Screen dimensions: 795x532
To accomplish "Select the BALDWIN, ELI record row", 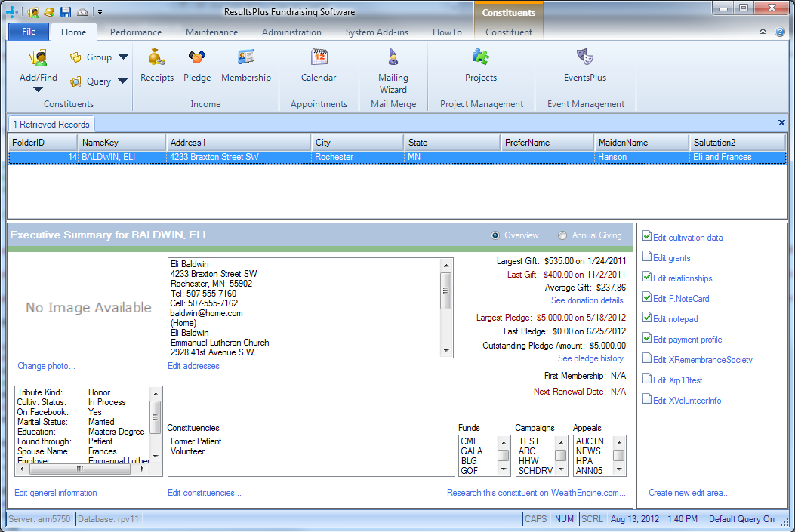I will (397, 157).
